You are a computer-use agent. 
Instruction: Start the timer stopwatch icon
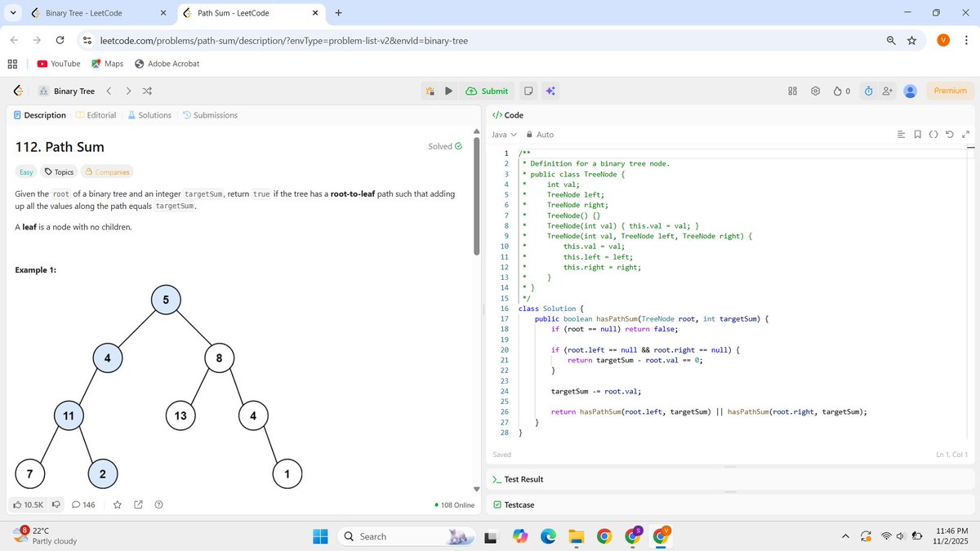point(869,91)
